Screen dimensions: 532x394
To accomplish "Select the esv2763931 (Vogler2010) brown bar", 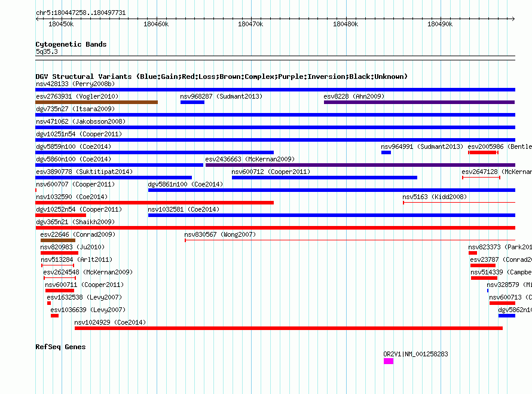I will click(96, 102).
